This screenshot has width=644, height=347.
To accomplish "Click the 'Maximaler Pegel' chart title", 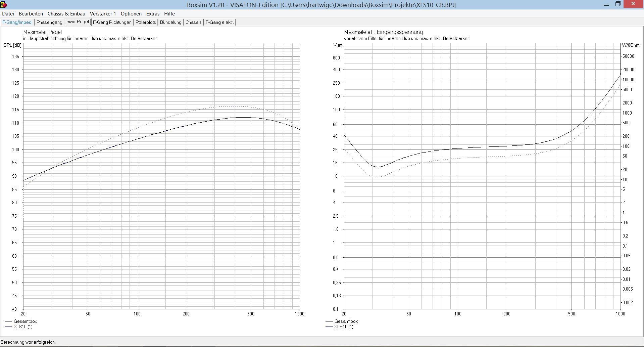I will click(43, 32).
